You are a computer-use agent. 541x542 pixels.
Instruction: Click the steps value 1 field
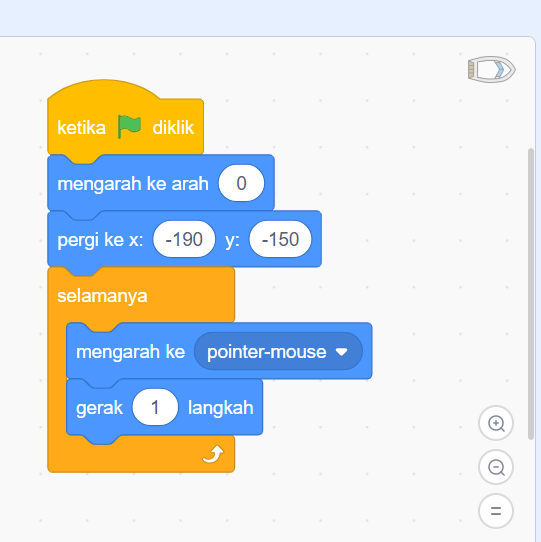point(155,407)
